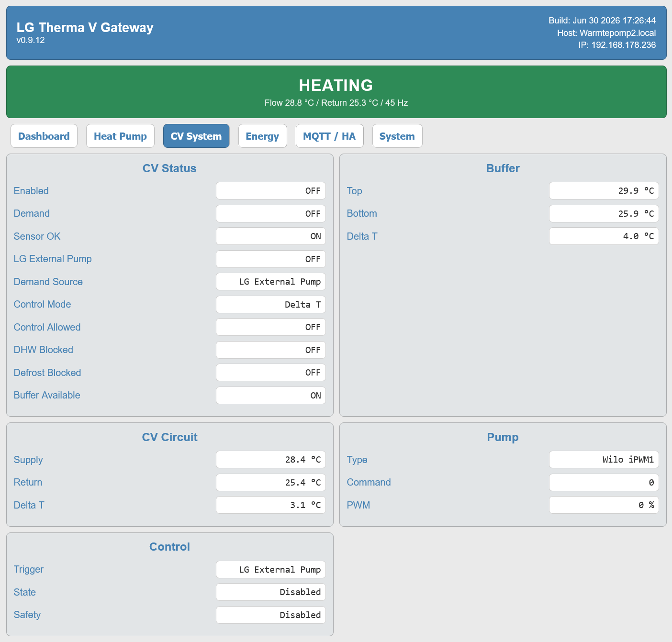Open the System tab
The image size is (672, 642).
pos(397,136)
